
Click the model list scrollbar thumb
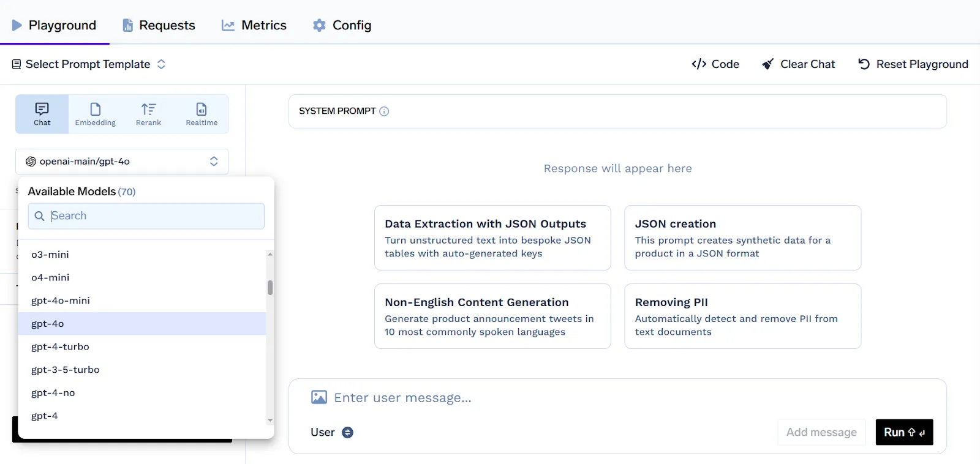tap(270, 288)
